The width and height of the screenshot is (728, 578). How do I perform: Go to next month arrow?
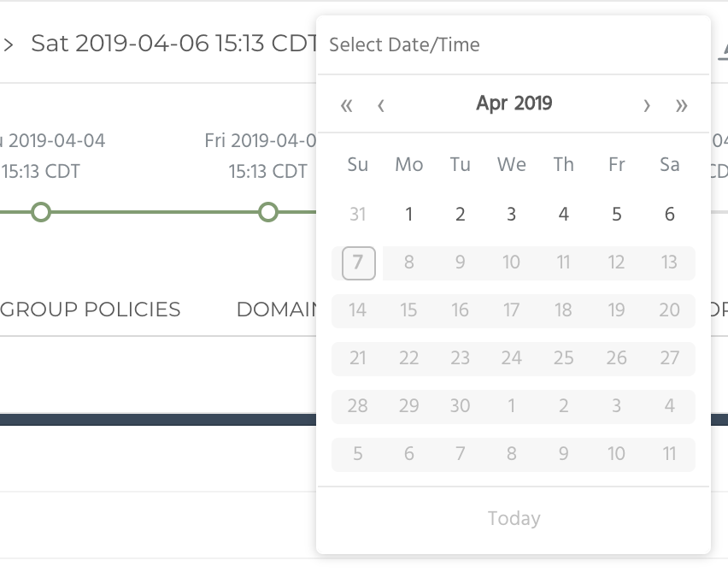(x=647, y=105)
